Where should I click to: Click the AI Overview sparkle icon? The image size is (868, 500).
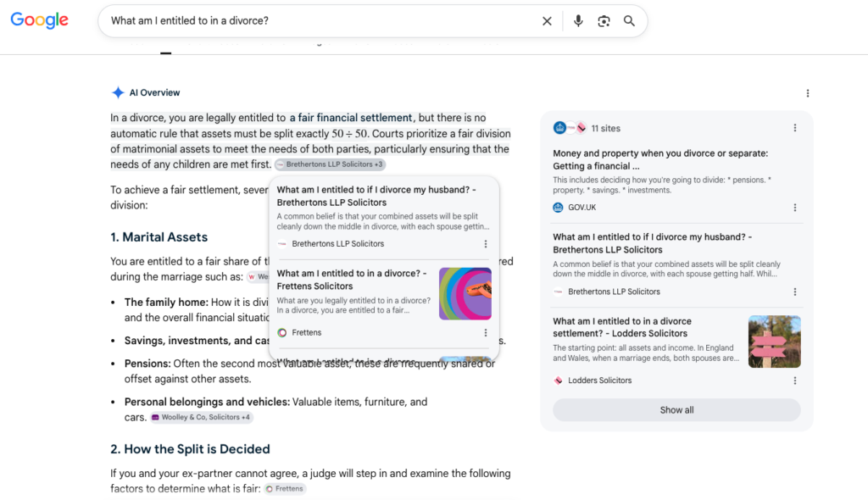(117, 92)
